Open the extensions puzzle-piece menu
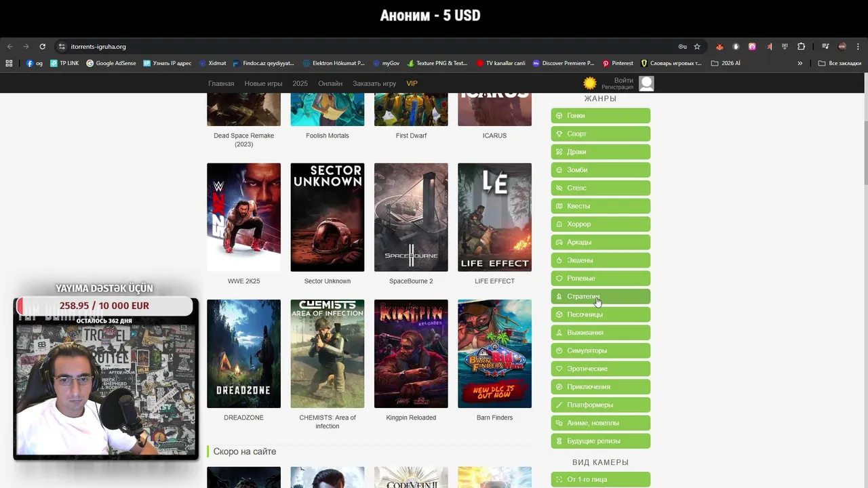The height and width of the screenshot is (488, 868). click(801, 47)
